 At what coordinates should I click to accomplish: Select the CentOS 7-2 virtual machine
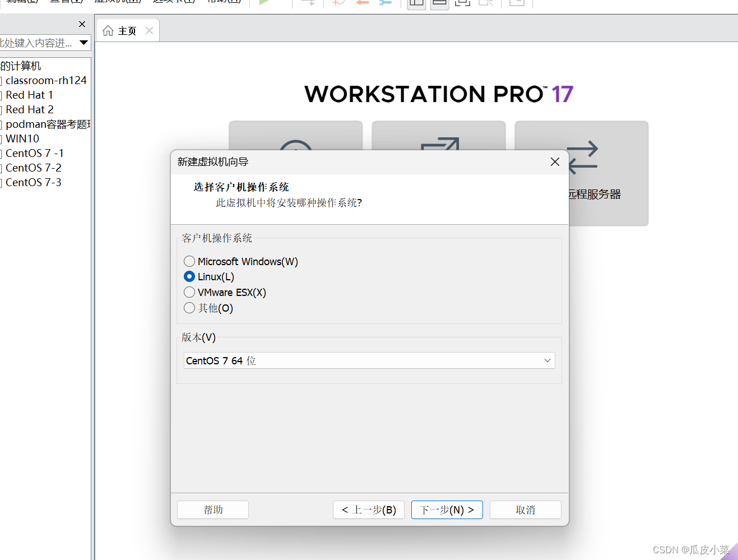tap(33, 168)
